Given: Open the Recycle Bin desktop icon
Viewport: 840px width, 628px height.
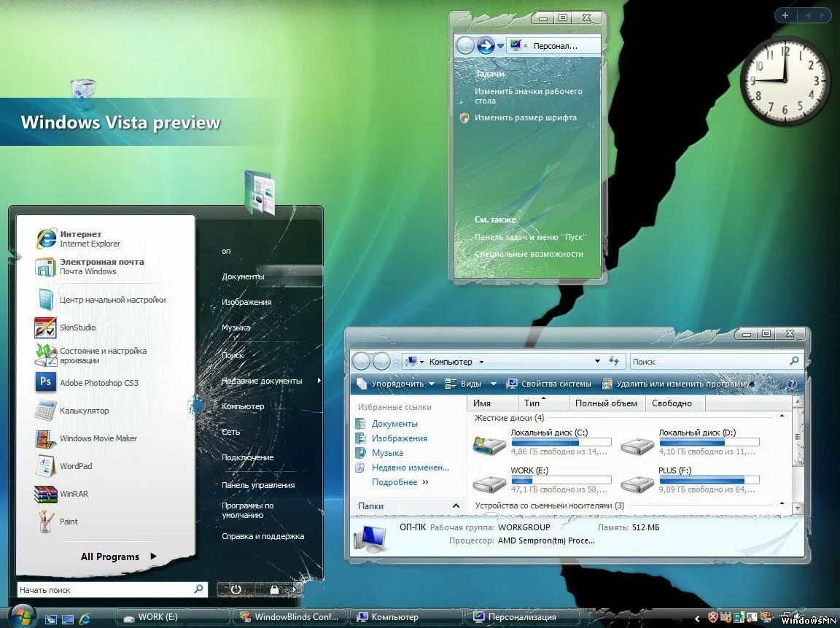Looking at the screenshot, I should 83,94.
